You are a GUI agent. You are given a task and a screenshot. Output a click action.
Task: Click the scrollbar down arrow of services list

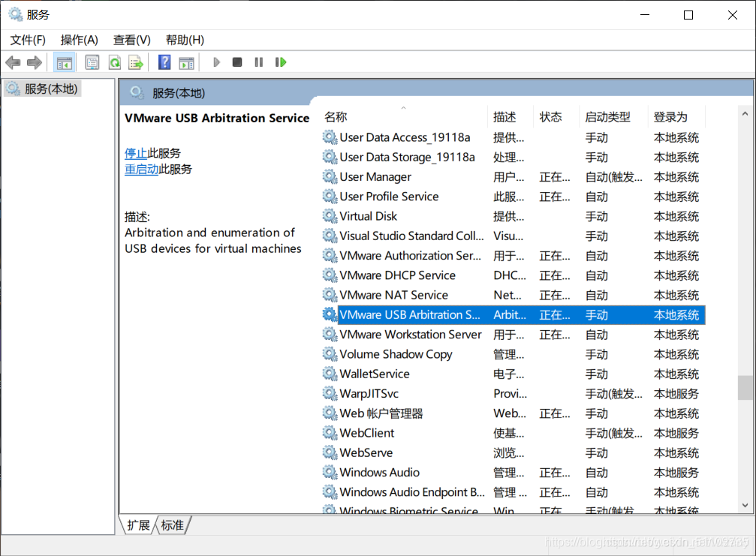click(x=745, y=506)
